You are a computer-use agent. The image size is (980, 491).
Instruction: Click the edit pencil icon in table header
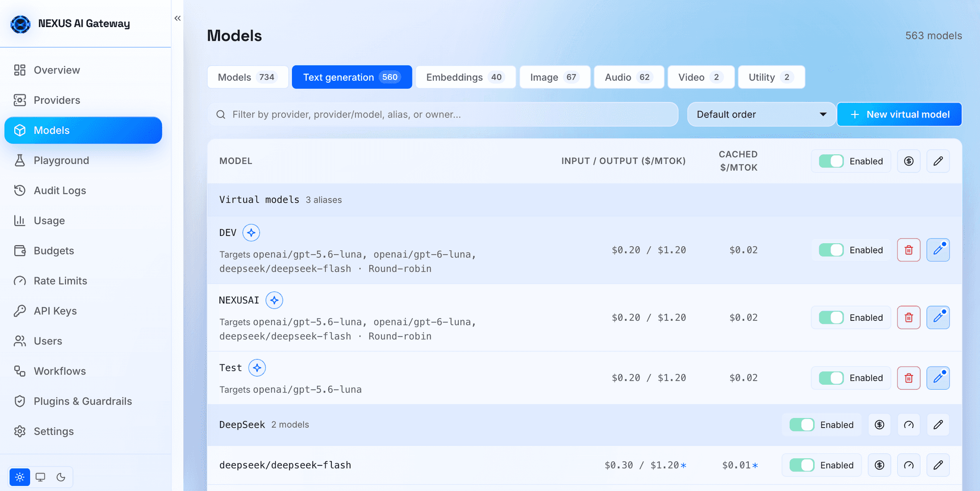click(x=938, y=161)
